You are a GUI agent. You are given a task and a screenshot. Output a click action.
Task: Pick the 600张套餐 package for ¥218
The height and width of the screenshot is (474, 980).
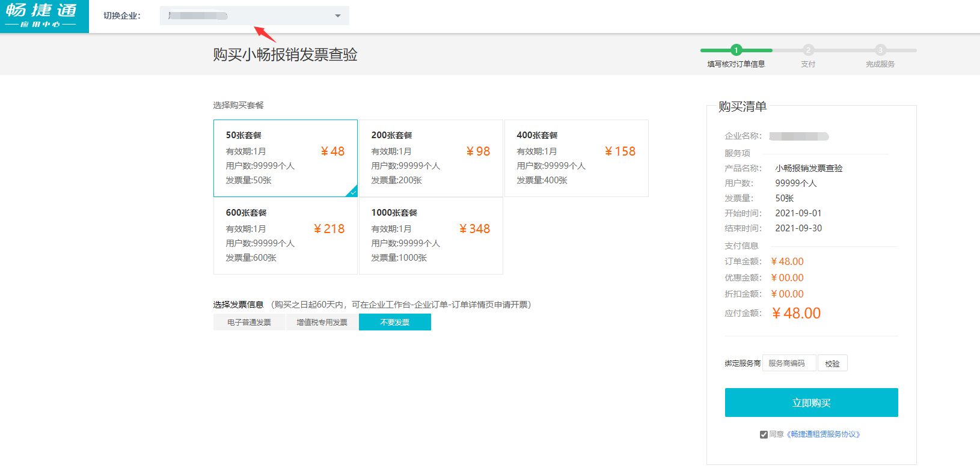click(285, 235)
